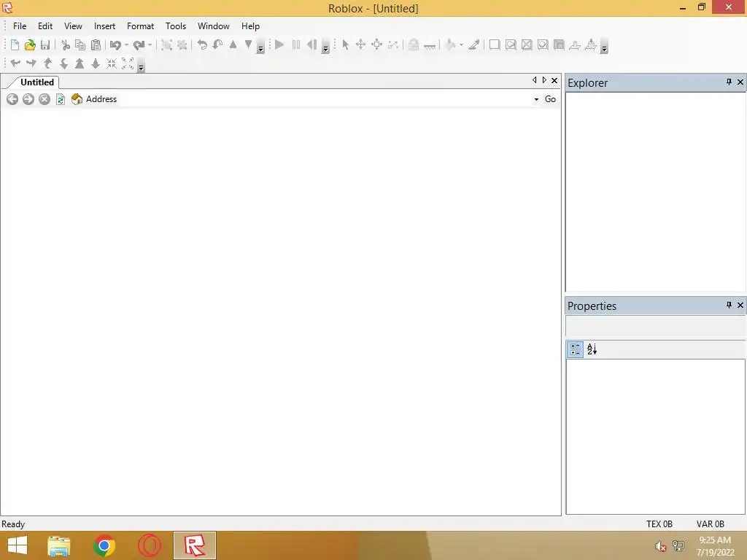Open the Insert menu
This screenshot has height=560, width=747.
104,26
